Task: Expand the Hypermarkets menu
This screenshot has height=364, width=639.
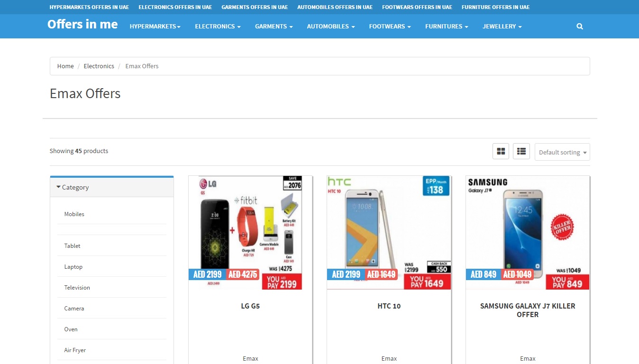Action: click(x=155, y=27)
